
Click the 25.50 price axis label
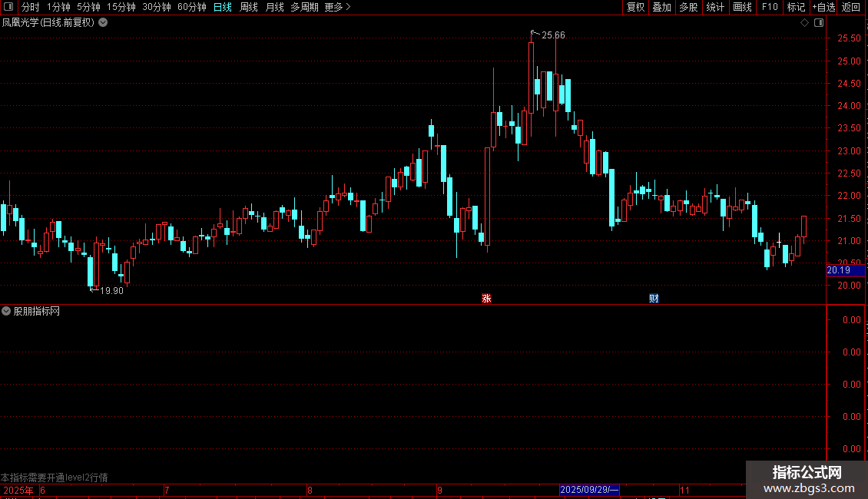click(849, 38)
